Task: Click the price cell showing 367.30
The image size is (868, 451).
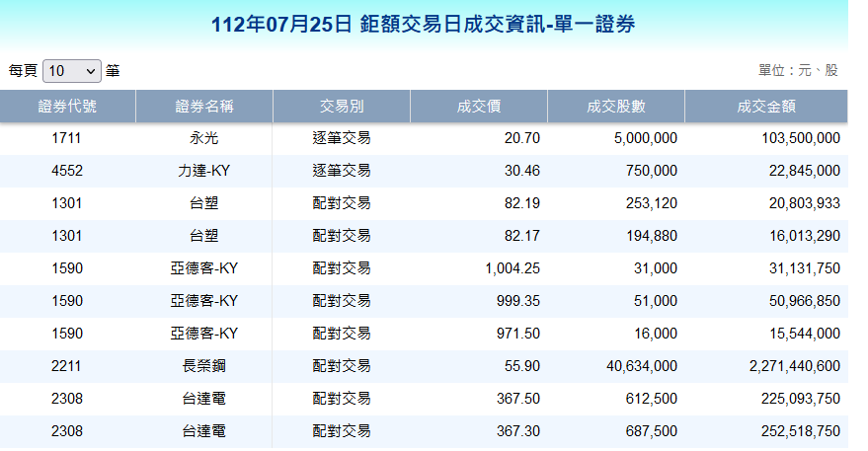Action: (x=517, y=431)
